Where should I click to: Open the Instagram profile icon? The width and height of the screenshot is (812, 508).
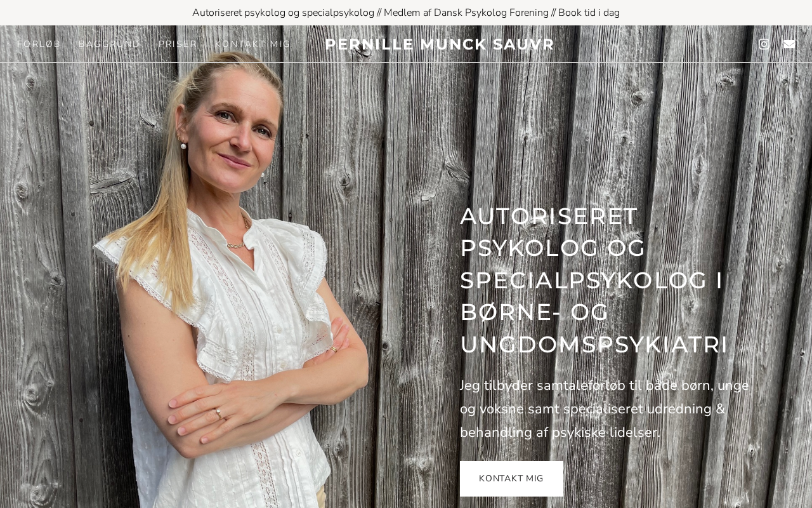(764, 44)
